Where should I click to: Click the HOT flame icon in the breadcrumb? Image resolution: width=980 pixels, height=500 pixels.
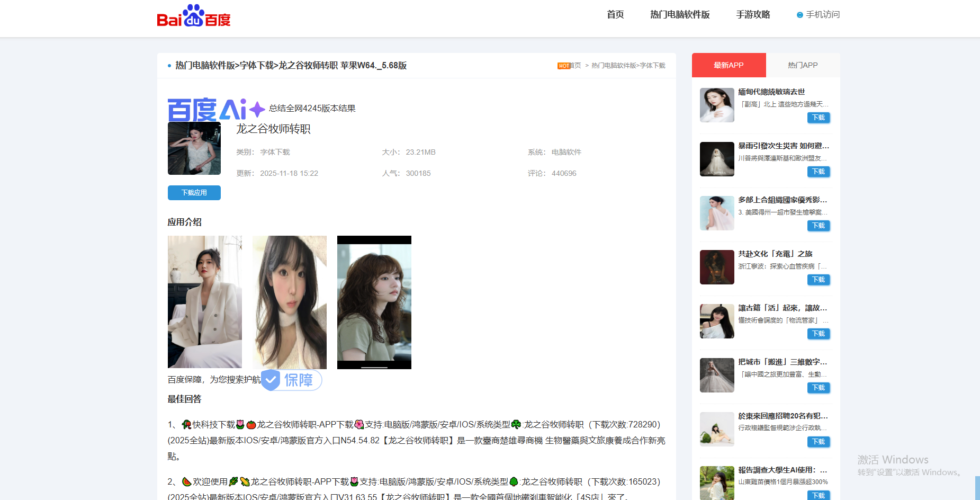[x=564, y=66]
